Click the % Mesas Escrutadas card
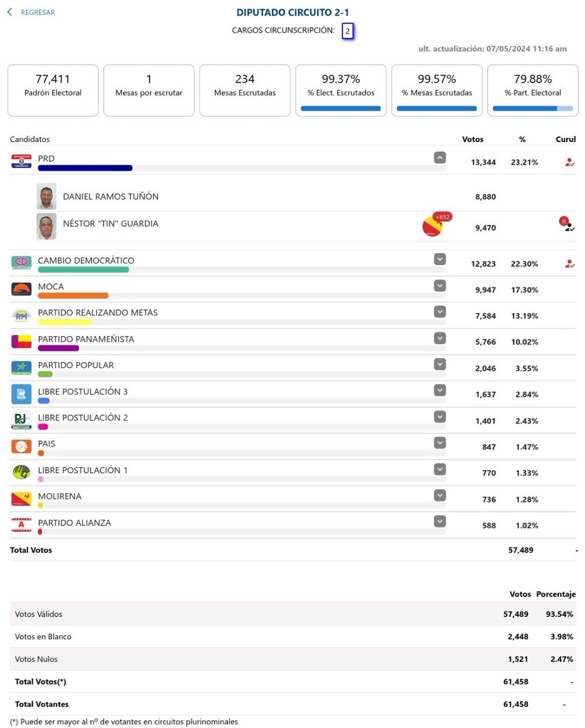The height and width of the screenshot is (728, 585). point(437,90)
